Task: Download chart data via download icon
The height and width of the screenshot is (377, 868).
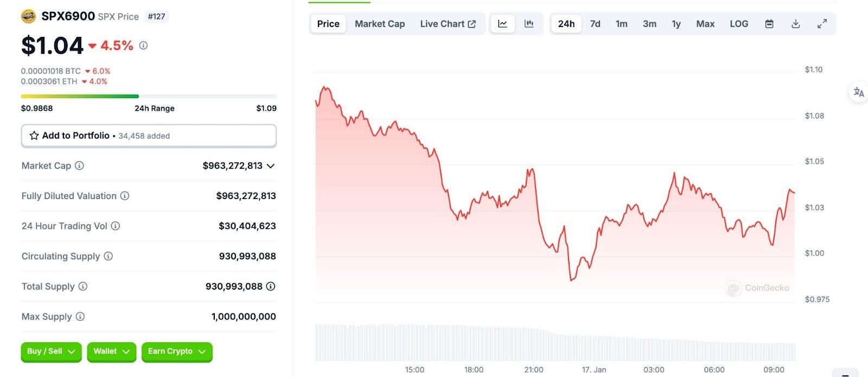Action: tap(796, 24)
